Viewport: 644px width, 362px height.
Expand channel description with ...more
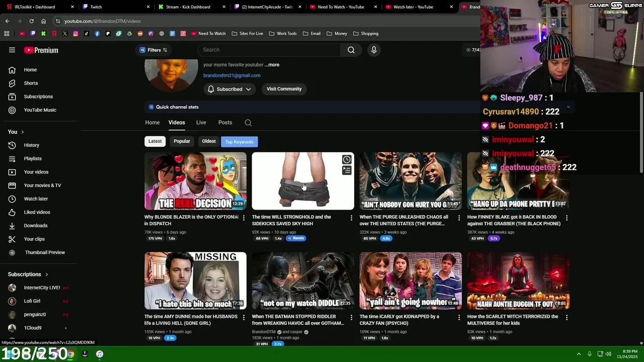(x=272, y=65)
